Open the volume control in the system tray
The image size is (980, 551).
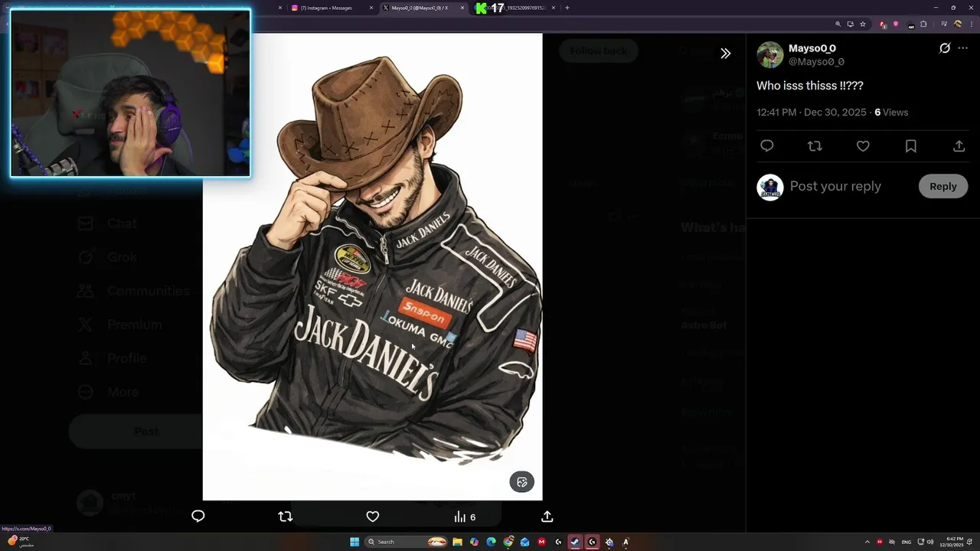pyautogui.click(x=930, y=542)
